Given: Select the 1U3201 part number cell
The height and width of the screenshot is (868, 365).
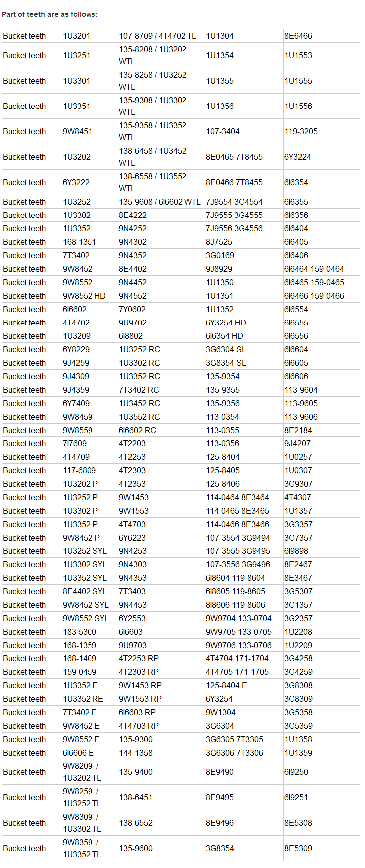Looking at the screenshot, I should point(77,36).
